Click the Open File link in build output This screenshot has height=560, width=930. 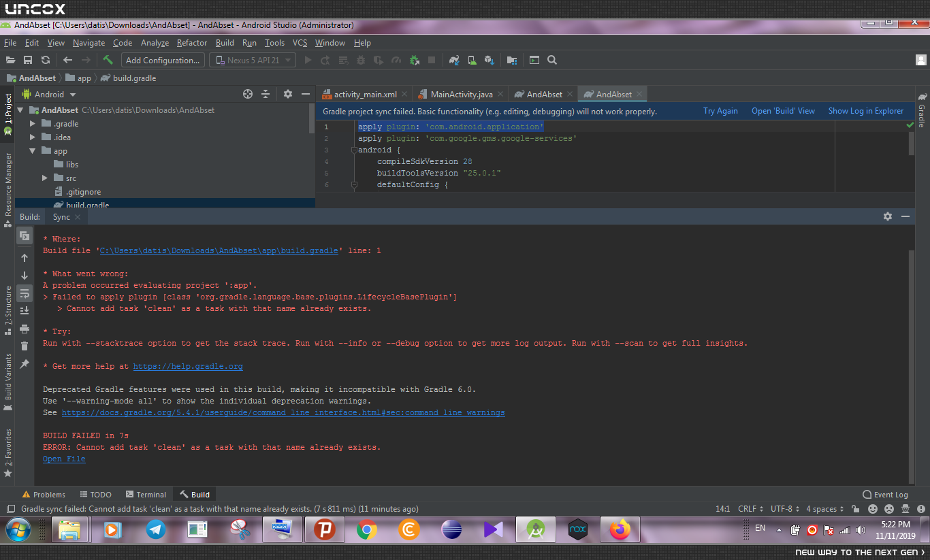point(64,459)
